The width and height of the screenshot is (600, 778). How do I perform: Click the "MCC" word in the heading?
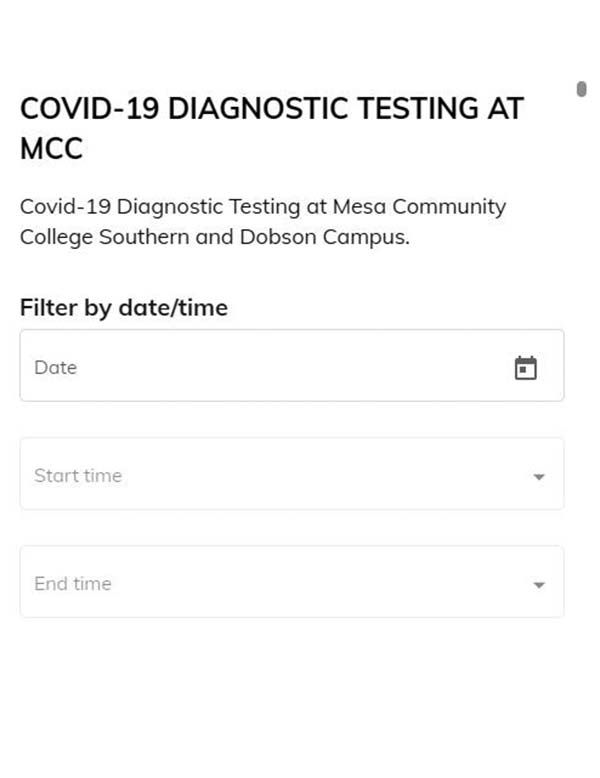[x=51, y=150]
